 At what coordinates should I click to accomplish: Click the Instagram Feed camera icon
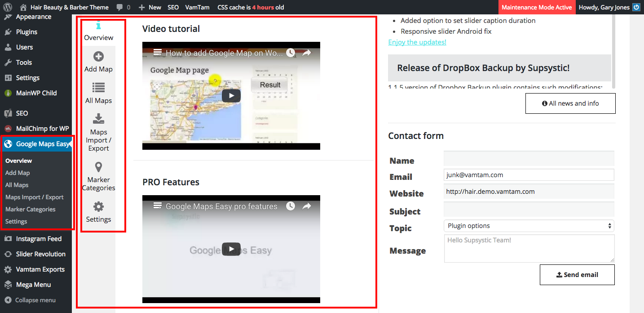(8, 239)
